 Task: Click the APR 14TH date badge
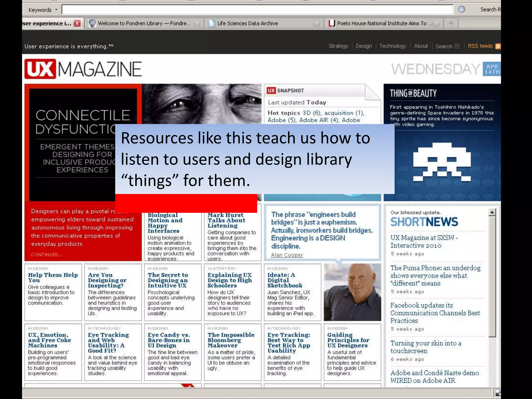tap(492, 69)
